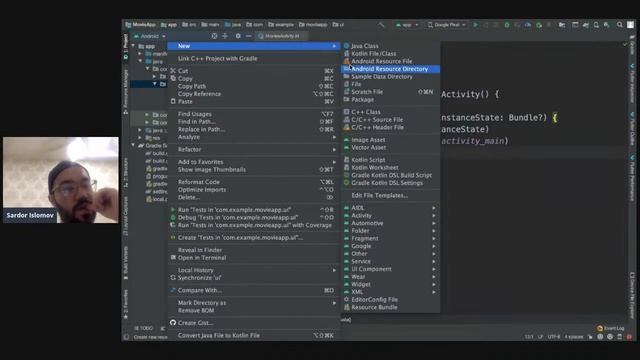Expand the Local History submenu

(x=254, y=270)
